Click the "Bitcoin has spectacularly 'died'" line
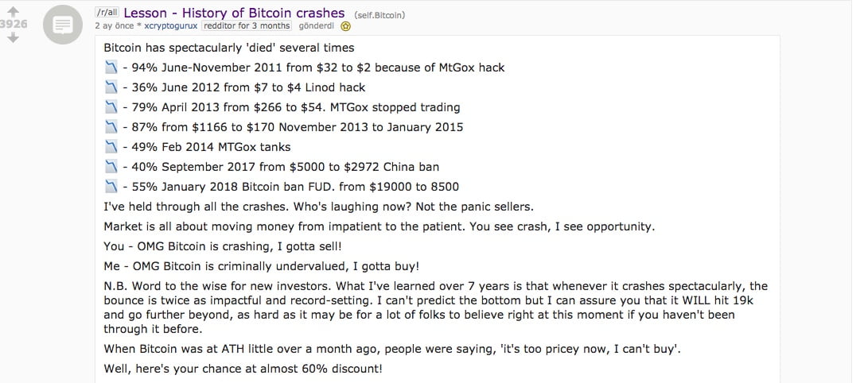Screen dimensions: 868x383 tap(228, 48)
